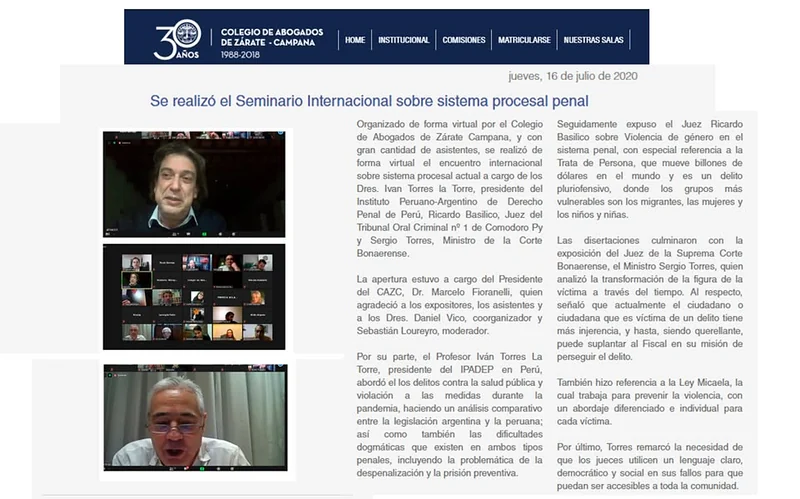Click Colegio de Abogados de Zárate-Campana title
This screenshot has height=499, width=800.
(272, 37)
